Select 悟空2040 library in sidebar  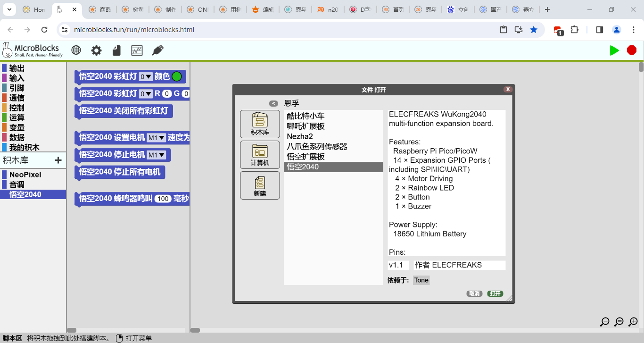point(33,194)
